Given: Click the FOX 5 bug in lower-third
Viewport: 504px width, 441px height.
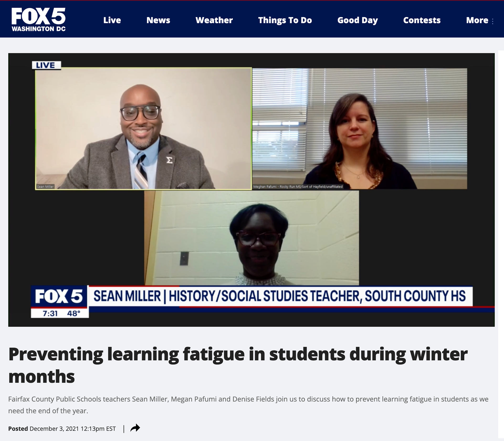Looking at the screenshot, I should [59, 296].
